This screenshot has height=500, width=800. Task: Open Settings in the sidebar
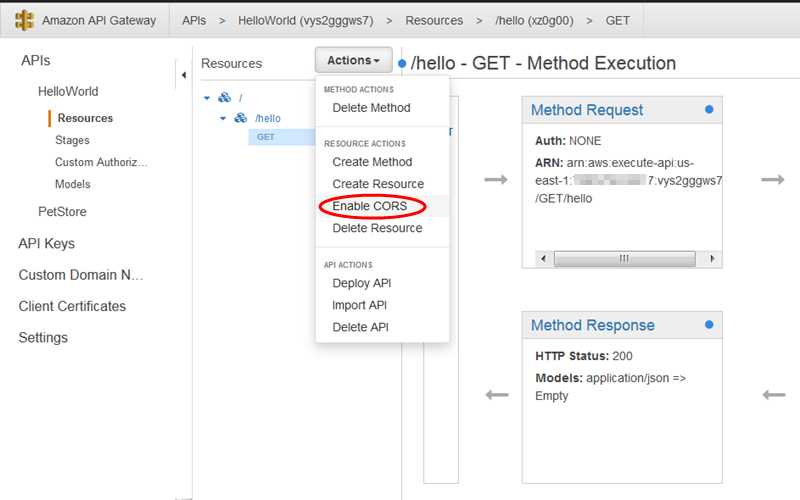43,337
